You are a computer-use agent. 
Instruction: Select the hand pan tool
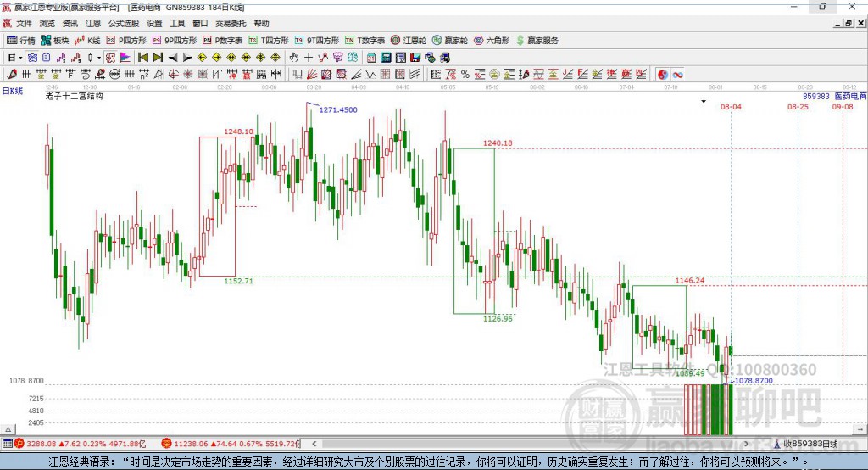coord(294,58)
